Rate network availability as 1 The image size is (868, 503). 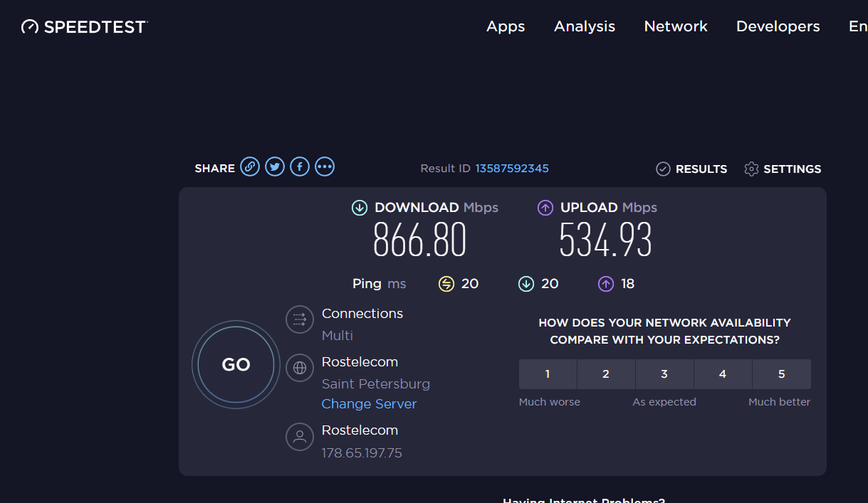[x=548, y=374]
